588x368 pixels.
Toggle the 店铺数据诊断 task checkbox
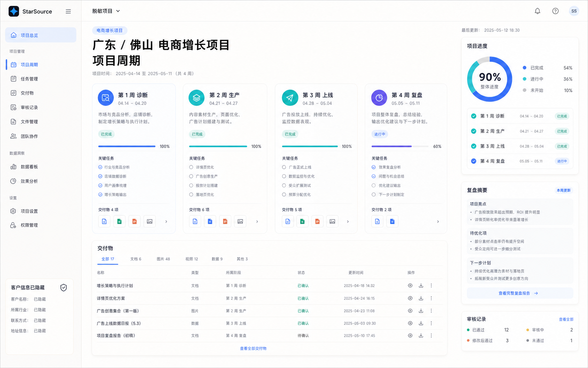[100, 176]
